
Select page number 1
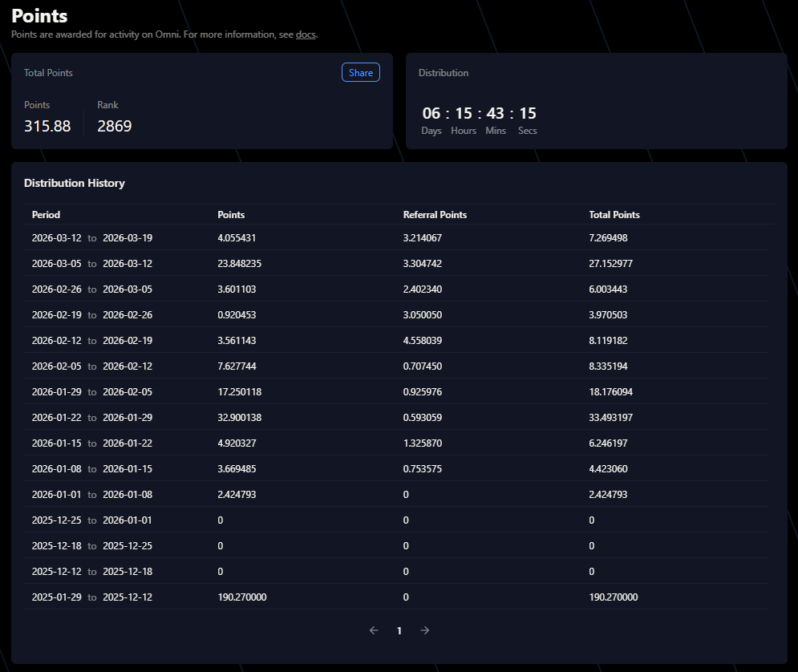tap(399, 631)
